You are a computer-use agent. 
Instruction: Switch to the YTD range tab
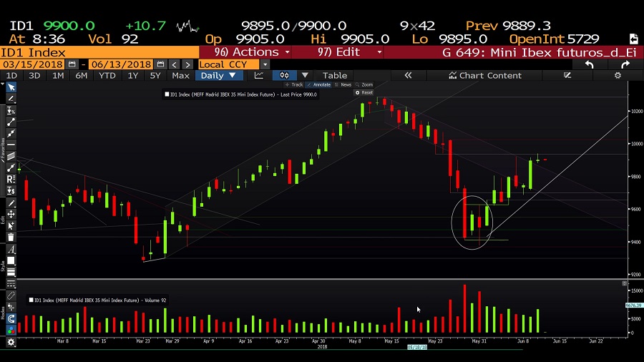pos(107,76)
